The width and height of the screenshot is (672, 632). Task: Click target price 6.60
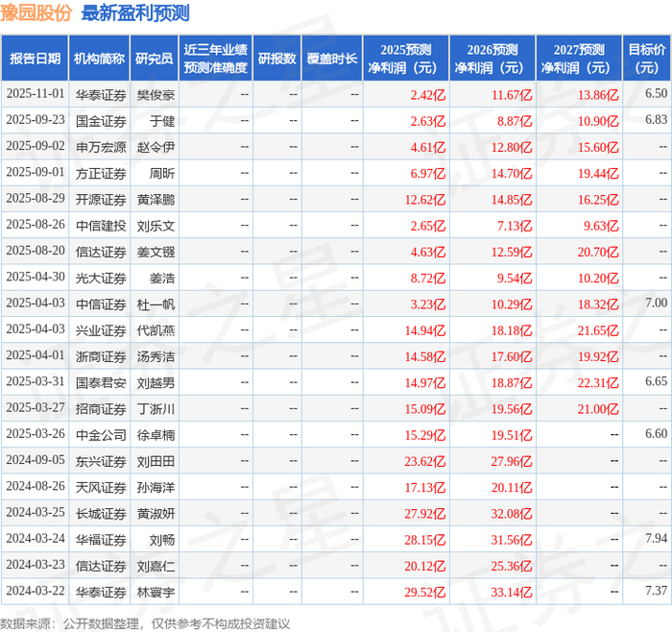pyautogui.click(x=656, y=433)
